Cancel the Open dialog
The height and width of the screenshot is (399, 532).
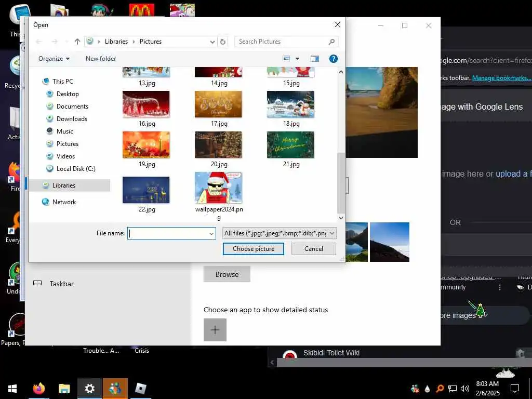[313, 249]
